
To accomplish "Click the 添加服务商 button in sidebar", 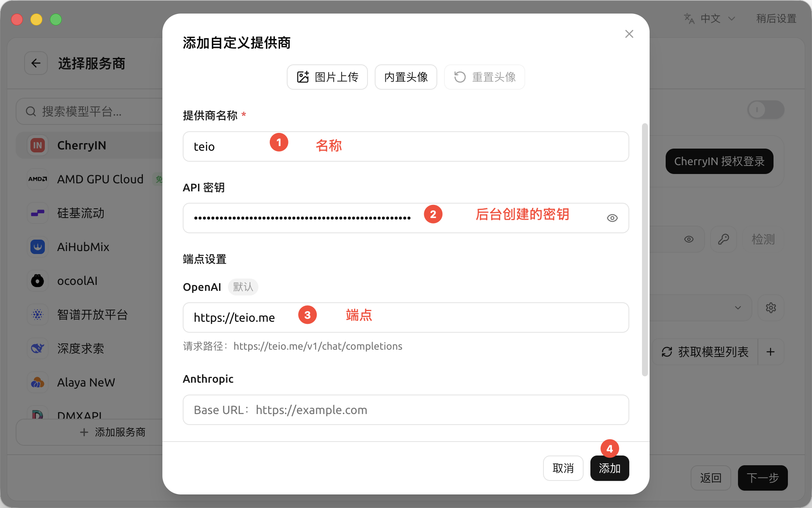I will 89,432.
